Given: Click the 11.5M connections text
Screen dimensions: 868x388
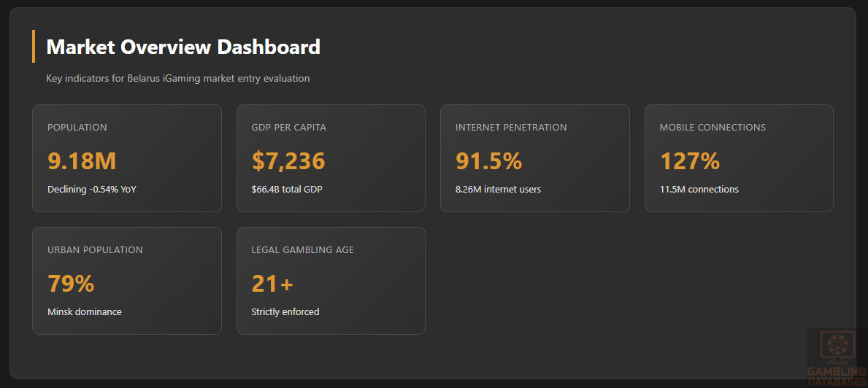Looking at the screenshot, I should [699, 190].
